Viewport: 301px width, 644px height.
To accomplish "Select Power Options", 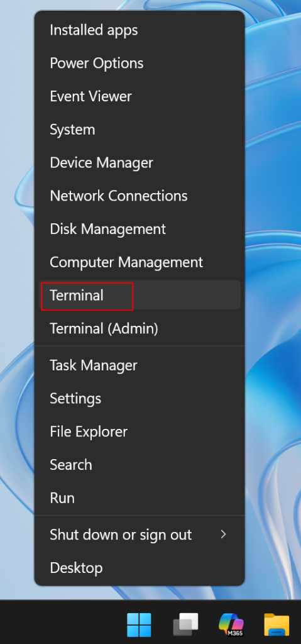I will click(140, 64).
